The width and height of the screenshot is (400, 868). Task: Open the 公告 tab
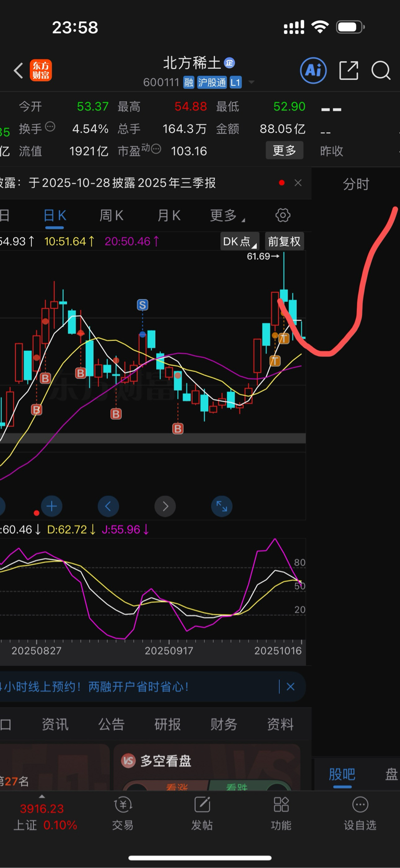(111, 724)
